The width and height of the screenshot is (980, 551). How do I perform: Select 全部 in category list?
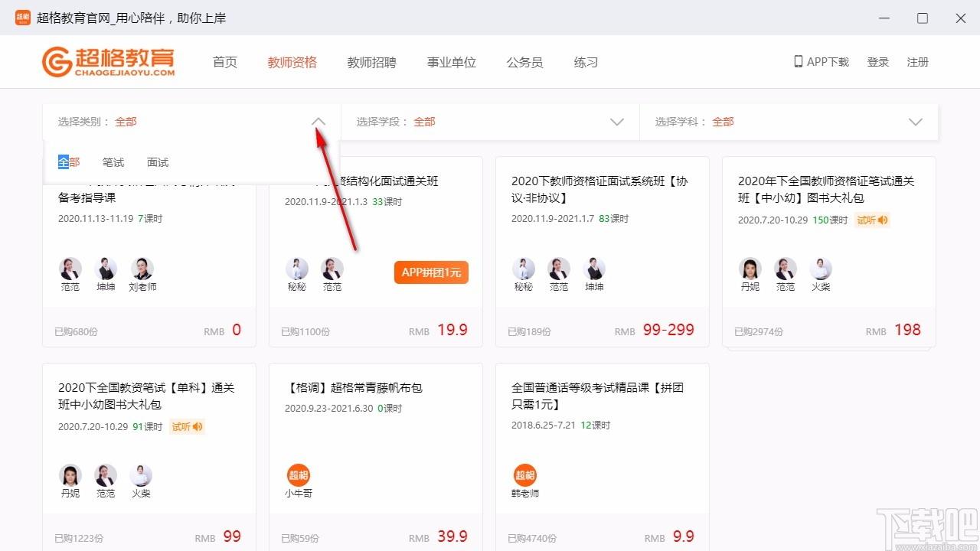pos(69,162)
